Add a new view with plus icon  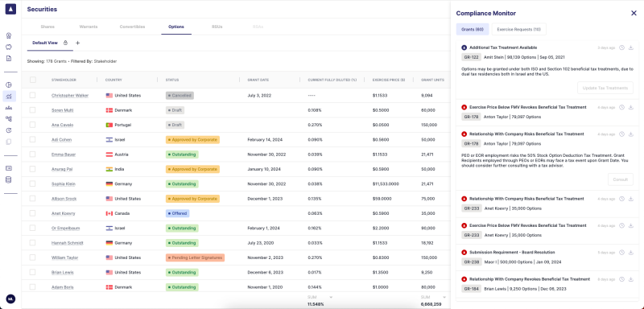77,43
